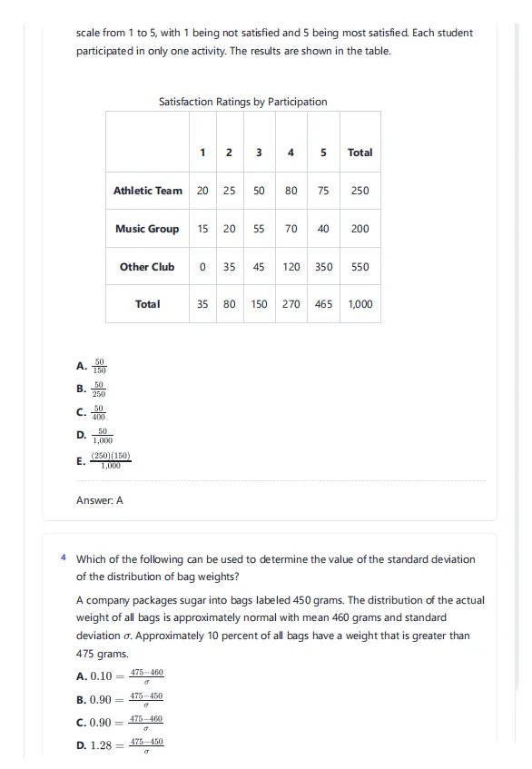
Task: Select answer choice C 50/400
Action: tap(91, 412)
